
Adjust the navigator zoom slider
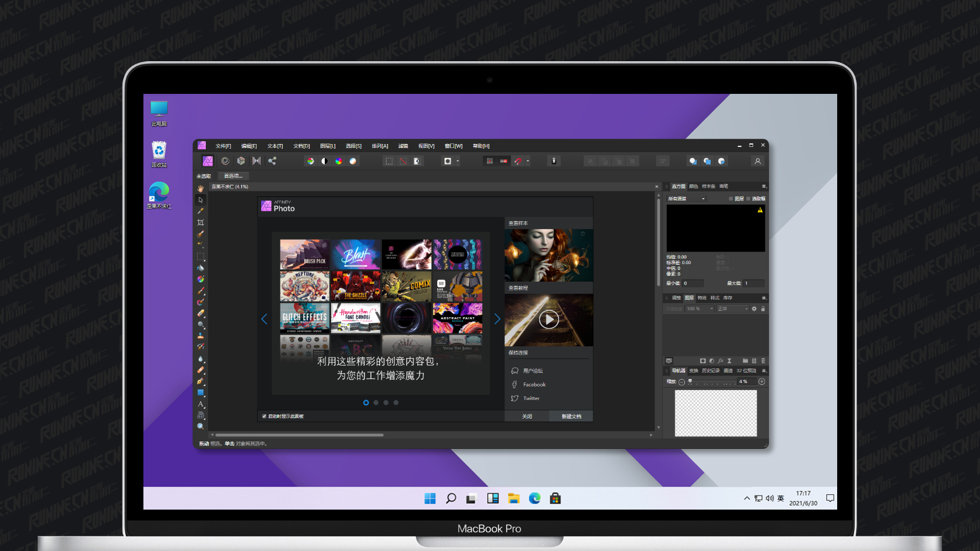pos(711,382)
